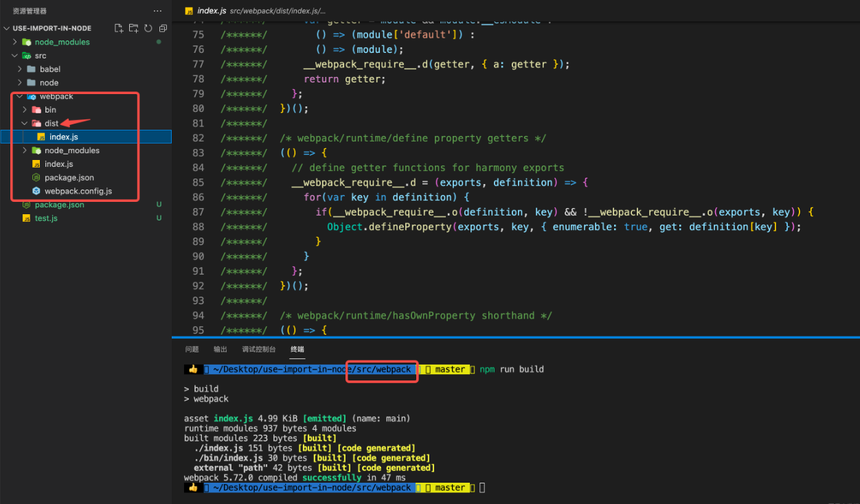Collapse the src folder

click(14, 56)
